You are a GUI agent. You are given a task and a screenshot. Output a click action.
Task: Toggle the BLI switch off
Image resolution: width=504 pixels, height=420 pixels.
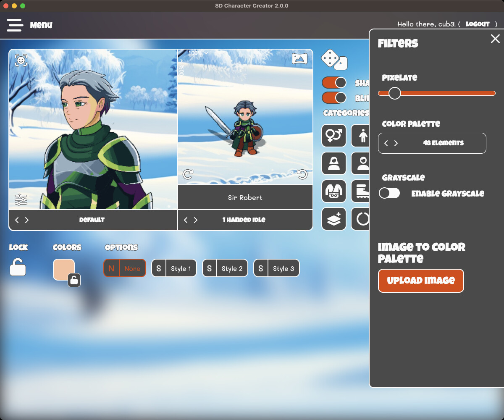(334, 98)
